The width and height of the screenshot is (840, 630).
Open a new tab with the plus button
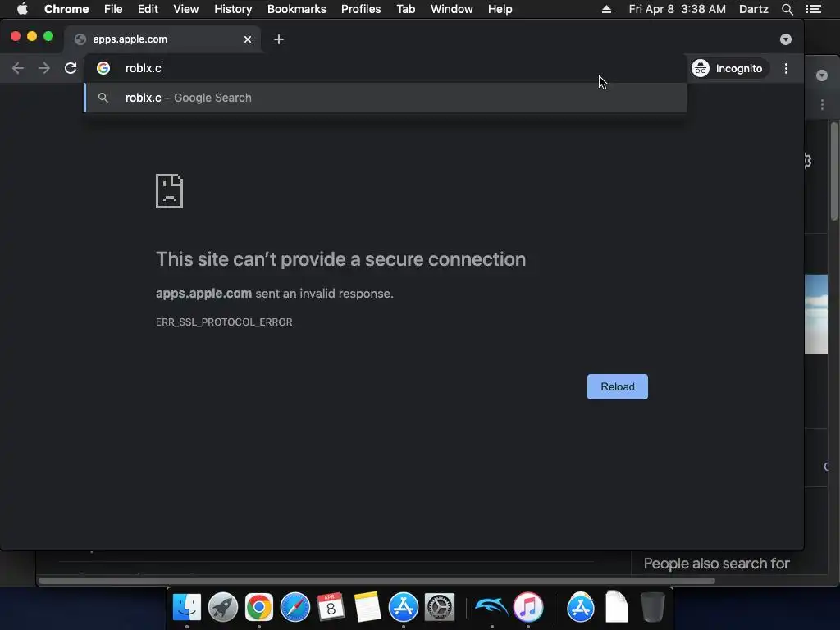pos(279,39)
